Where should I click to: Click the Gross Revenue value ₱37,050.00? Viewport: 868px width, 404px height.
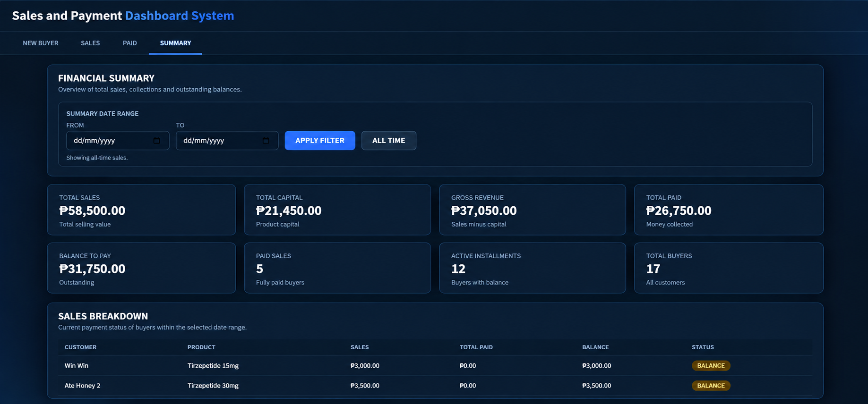tap(484, 210)
